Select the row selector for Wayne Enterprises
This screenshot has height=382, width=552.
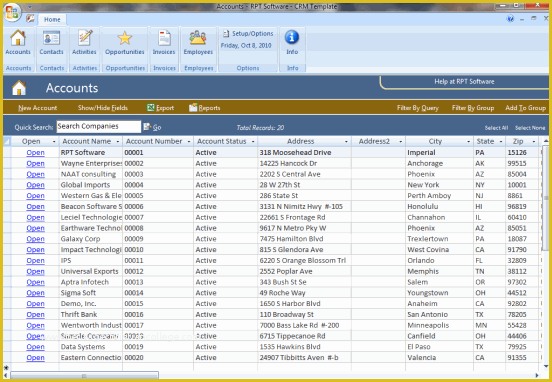[7, 164]
